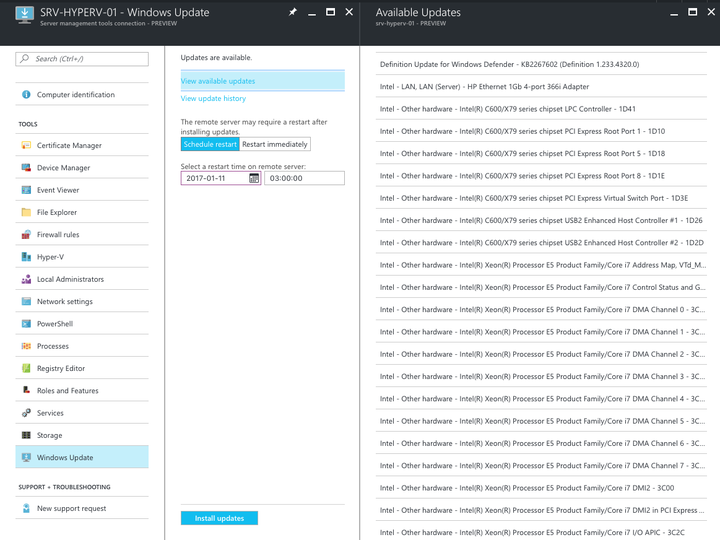Image resolution: width=720 pixels, height=540 pixels.
Task: Maximize the Available Updates blade
Action: (x=692, y=12)
